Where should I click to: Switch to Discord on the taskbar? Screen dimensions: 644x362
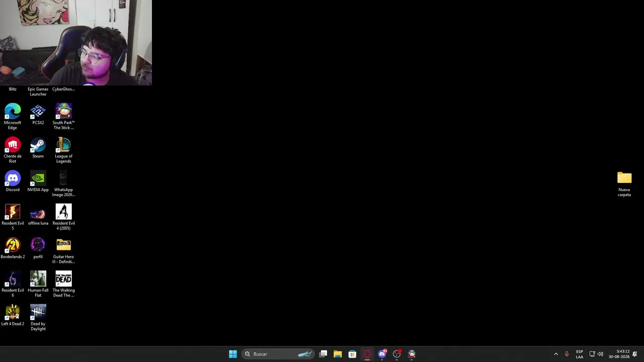click(382, 354)
